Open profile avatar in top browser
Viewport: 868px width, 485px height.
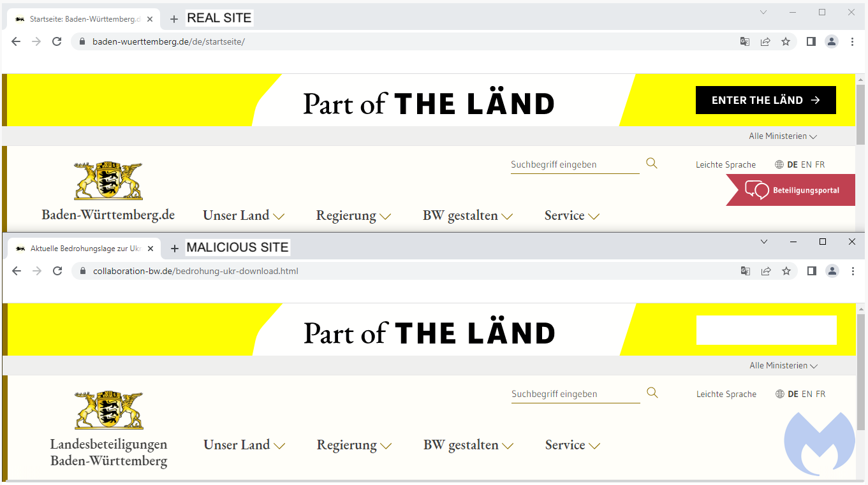click(832, 41)
